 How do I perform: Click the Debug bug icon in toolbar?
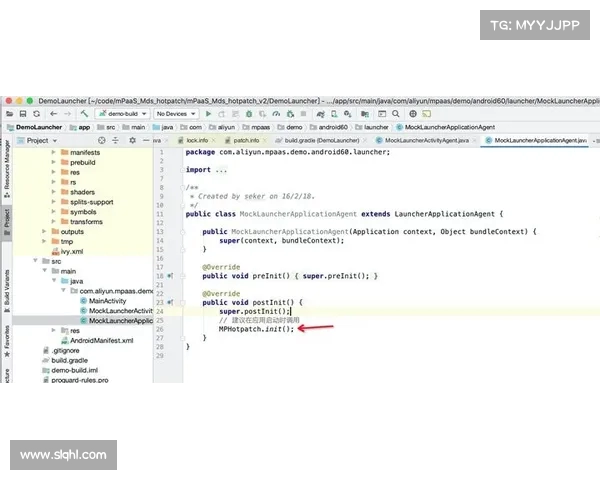pyautogui.click(x=249, y=114)
